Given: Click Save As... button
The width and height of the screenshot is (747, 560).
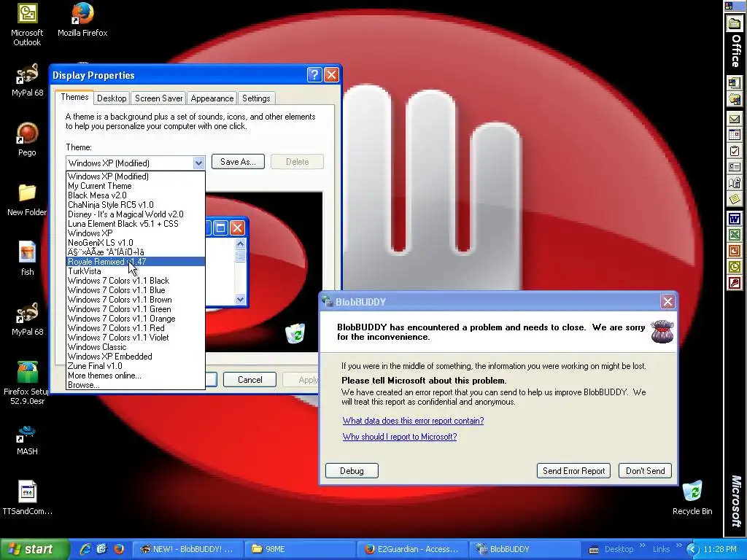Looking at the screenshot, I should pos(238,162).
